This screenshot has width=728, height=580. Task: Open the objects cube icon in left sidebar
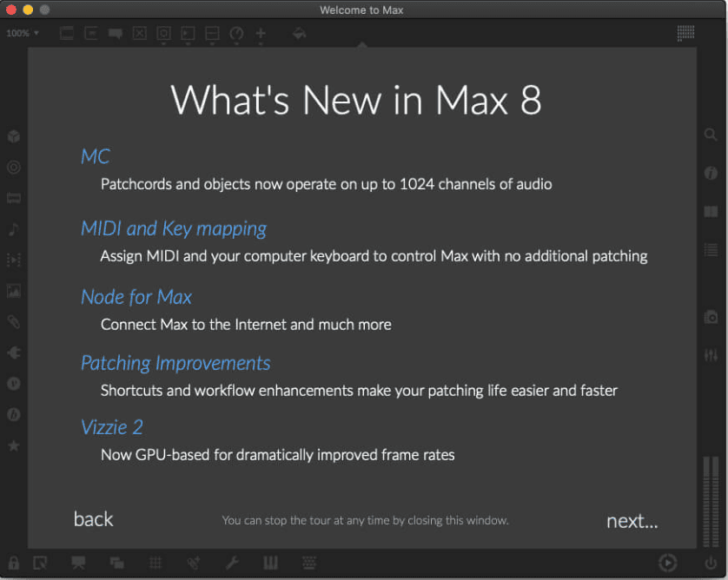tap(13, 136)
